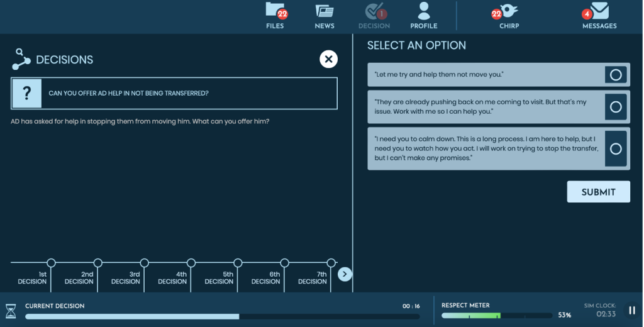
Task: Open the Messages envelope icon
Action: (599, 10)
